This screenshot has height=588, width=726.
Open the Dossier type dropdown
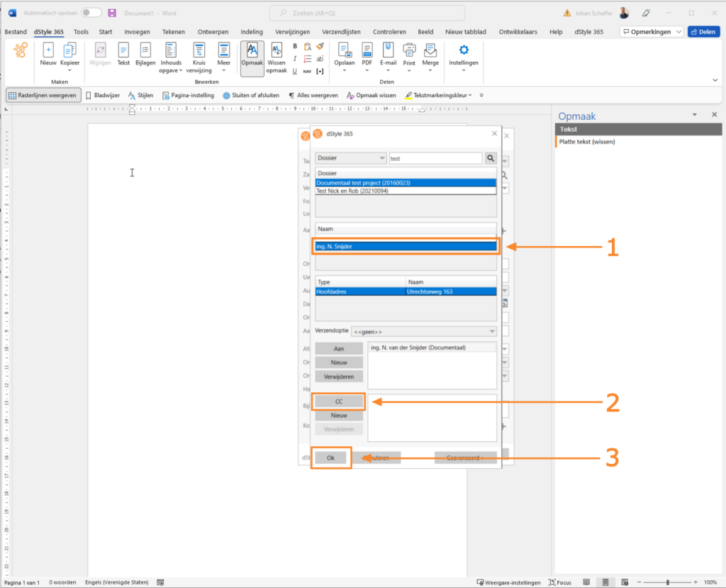click(x=350, y=158)
